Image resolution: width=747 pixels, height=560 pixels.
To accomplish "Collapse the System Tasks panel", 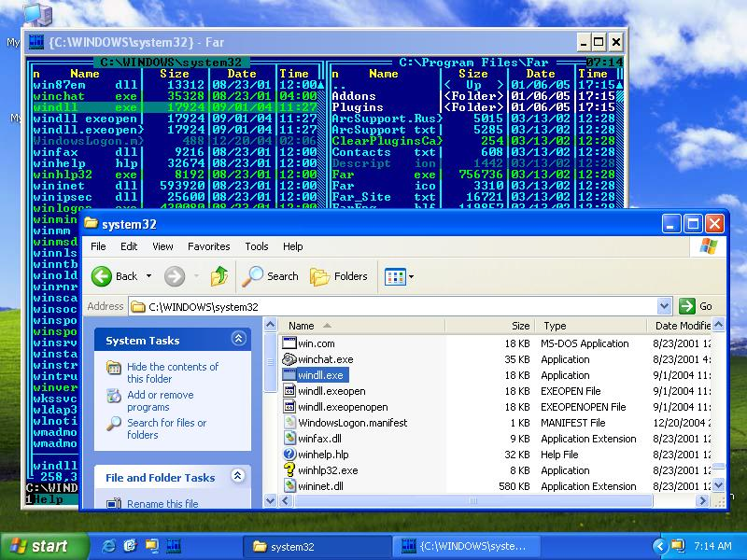I will [238, 339].
